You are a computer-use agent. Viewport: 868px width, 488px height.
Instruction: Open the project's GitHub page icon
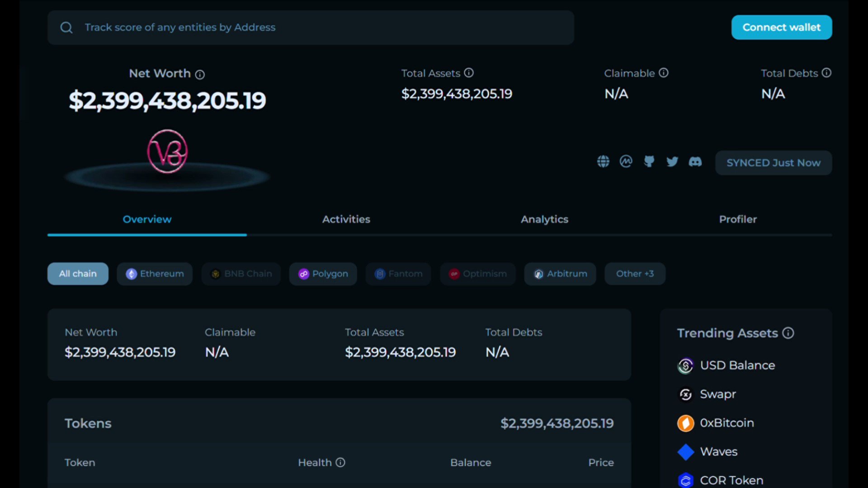(649, 161)
